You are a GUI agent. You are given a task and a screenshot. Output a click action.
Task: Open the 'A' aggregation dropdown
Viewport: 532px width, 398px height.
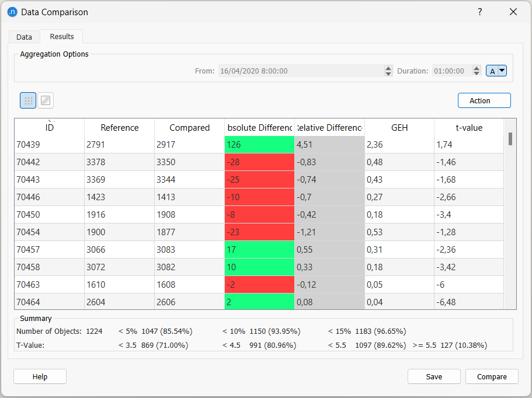pos(502,71)
